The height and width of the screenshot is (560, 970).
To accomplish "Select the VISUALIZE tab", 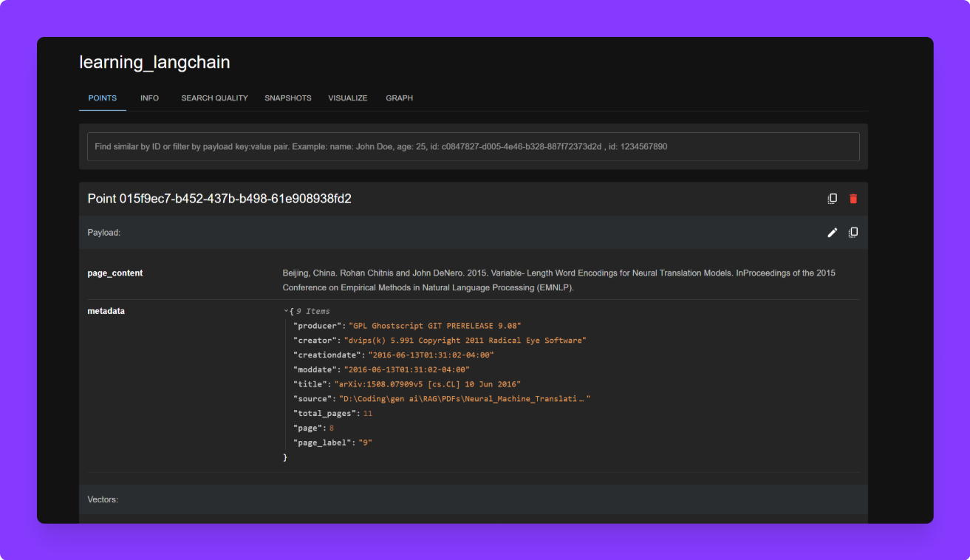I will point(348,98).
